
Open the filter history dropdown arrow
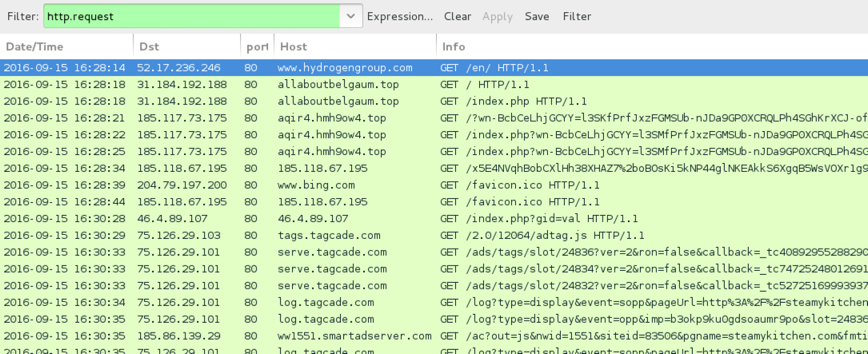tap(350, 16)
